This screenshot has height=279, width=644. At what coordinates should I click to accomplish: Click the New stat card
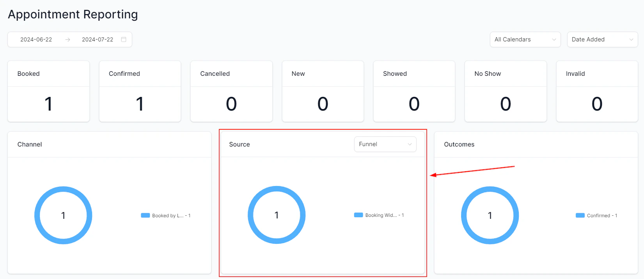[323, 91]
